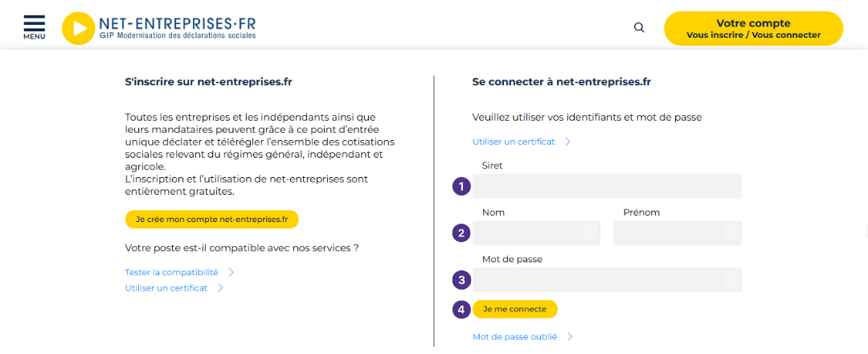Viewport: 868px width, 354px height.
Task: Open the hamburger MENU icon
Action: click(x=35, y=27)
